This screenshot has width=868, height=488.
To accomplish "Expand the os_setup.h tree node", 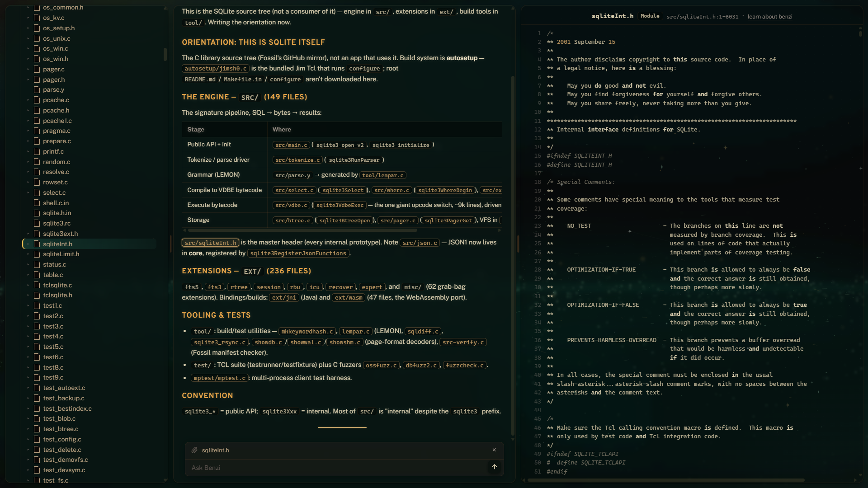I will tap(28, 28).
